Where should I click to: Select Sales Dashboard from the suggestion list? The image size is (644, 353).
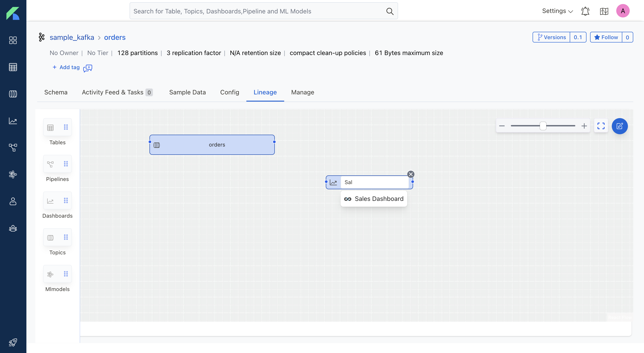(x=374, y=199)
